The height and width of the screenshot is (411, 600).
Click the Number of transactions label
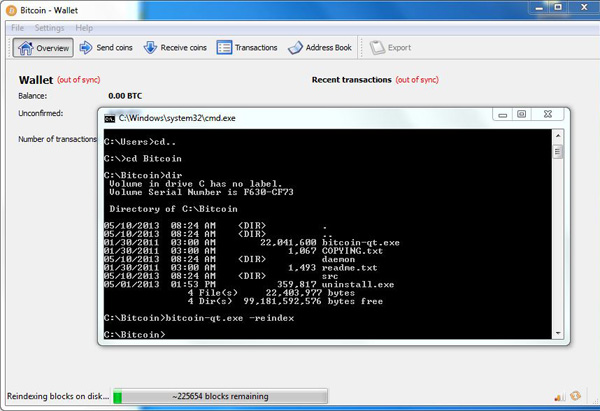tap(57, 139)
